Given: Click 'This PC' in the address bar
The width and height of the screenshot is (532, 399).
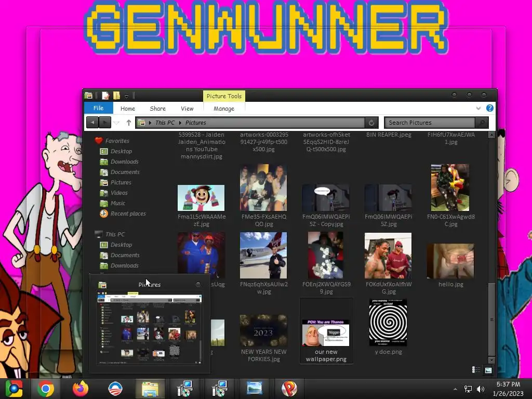Looking at the screenshot, I should point(165,123).
